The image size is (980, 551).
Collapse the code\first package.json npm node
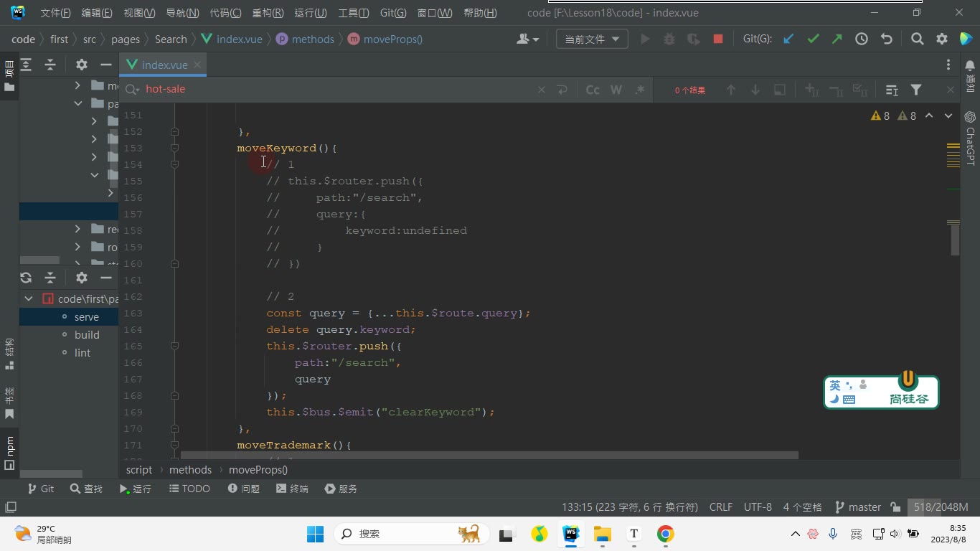[29, 299]
